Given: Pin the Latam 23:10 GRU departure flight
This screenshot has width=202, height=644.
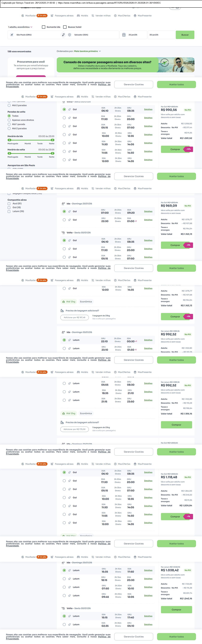Looking at the screenshot, I should point(70,349).
